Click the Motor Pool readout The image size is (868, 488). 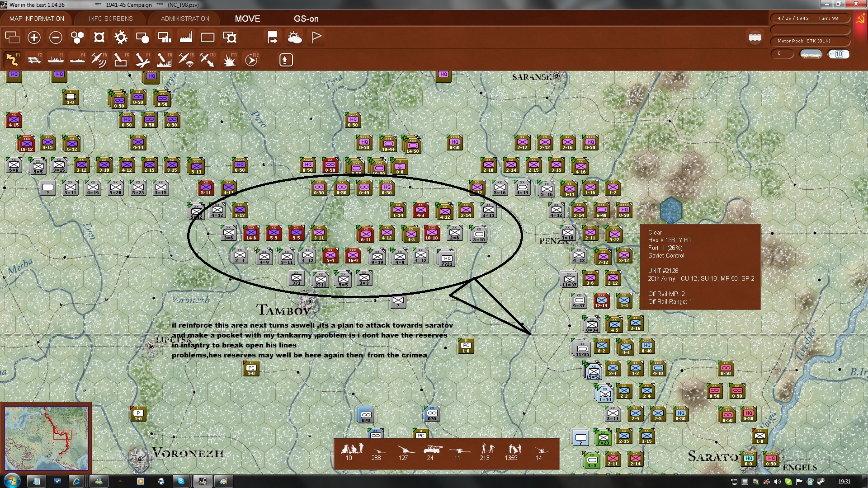[810, 41]
